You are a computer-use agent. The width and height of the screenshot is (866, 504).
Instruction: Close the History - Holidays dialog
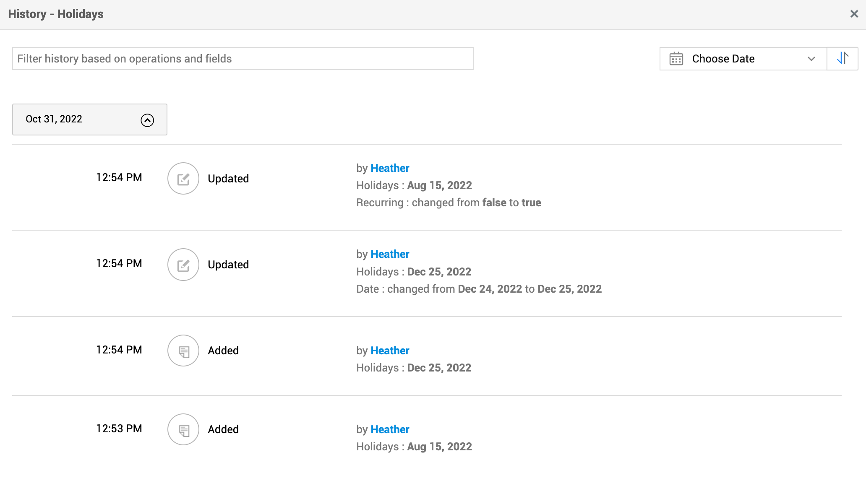coord(854,14)
